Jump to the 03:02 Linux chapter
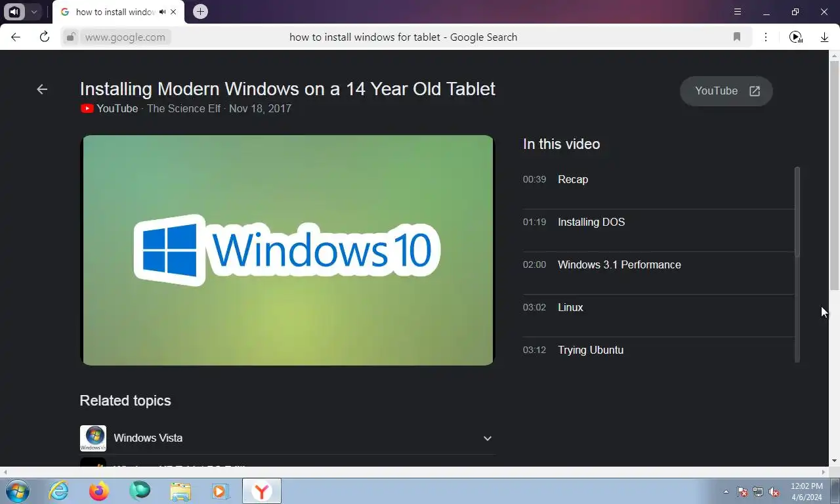This screenshot has width=840, height=504. coord(658,307)
